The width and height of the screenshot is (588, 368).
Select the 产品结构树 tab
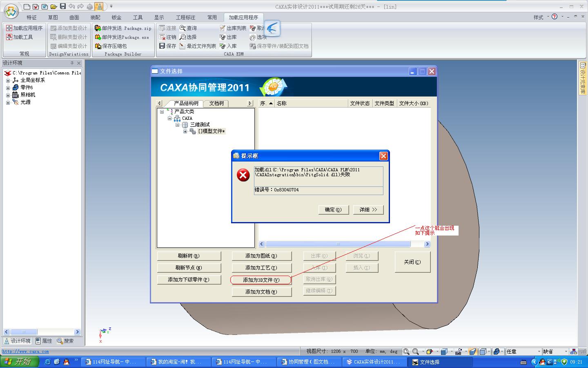[x=186, y=103]
